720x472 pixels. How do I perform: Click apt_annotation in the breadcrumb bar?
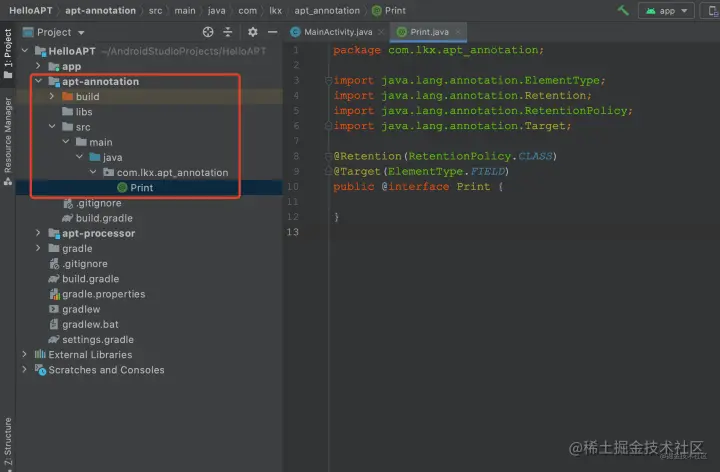pyautogui.click(x=327, y=10)
